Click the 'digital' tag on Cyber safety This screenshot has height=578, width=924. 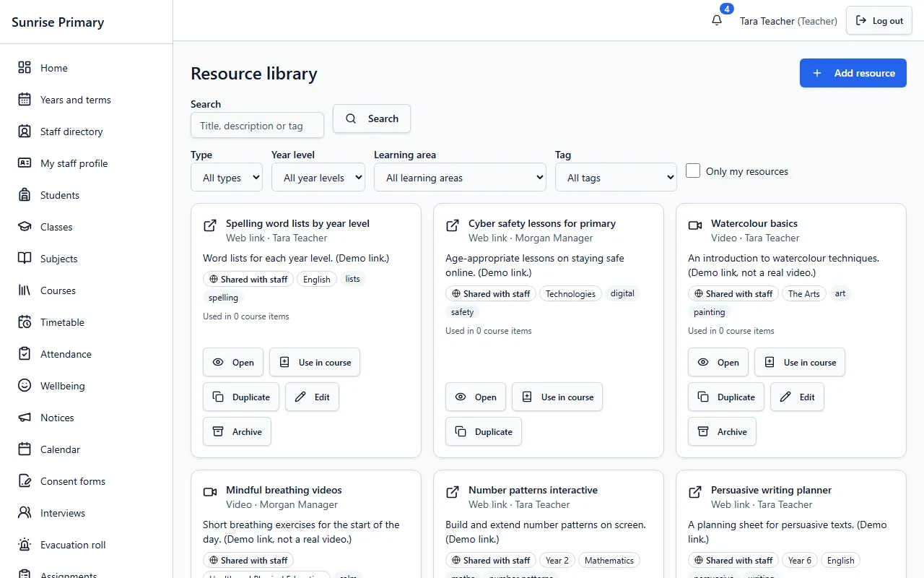[x=622, y=293]
